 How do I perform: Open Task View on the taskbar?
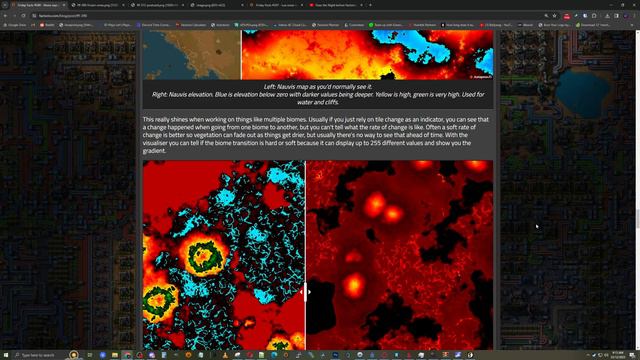[x=89, y=355]
